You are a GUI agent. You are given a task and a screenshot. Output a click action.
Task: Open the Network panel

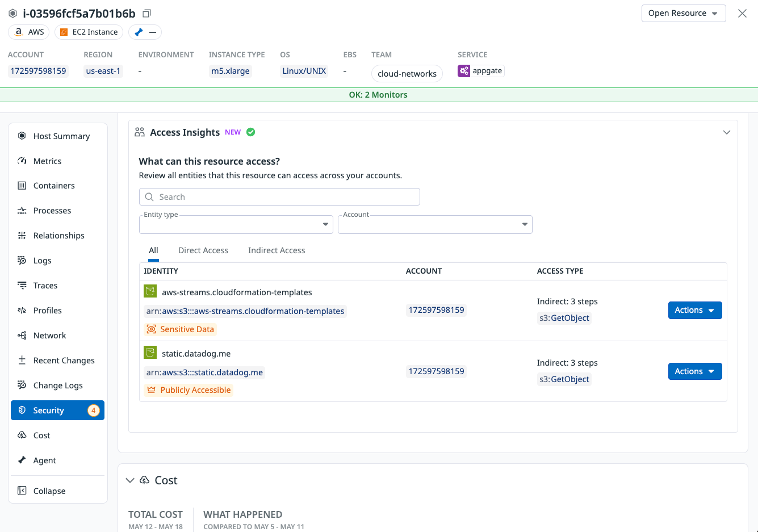pyautogui.click(x=48, y=335)
